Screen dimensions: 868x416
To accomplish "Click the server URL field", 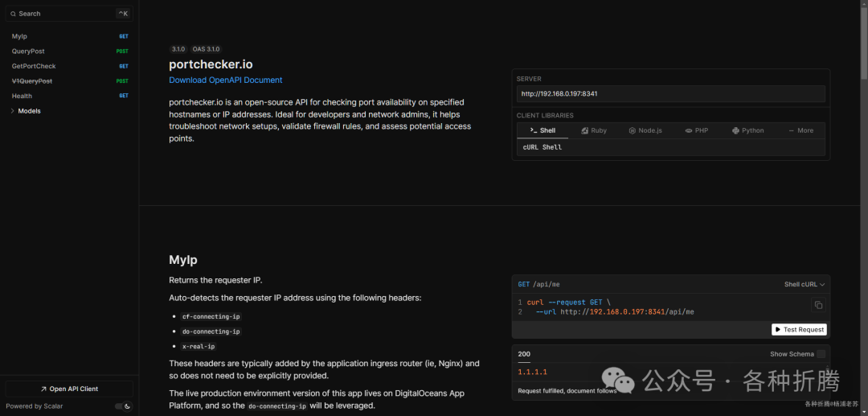I will pos(671,93).
